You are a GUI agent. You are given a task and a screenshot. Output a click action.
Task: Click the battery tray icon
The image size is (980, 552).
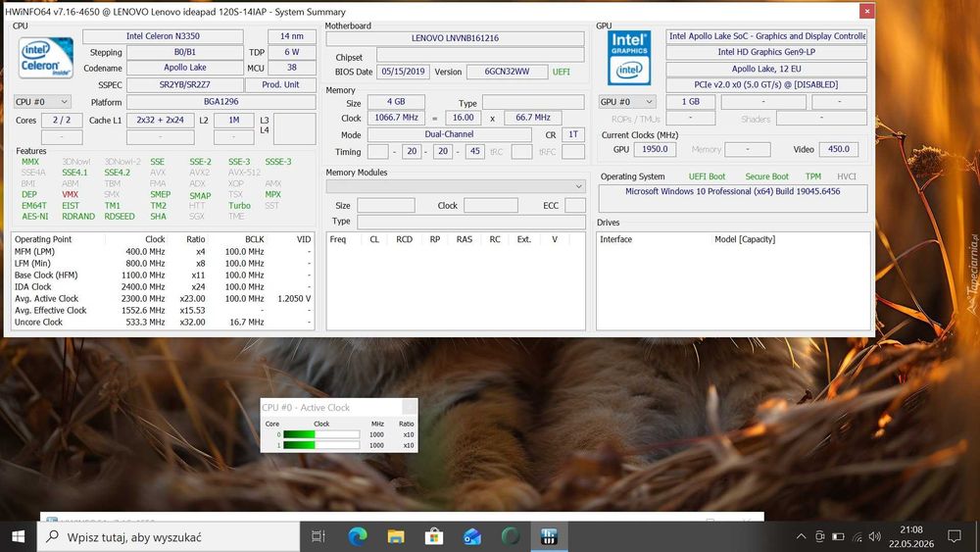pos(838,536)
